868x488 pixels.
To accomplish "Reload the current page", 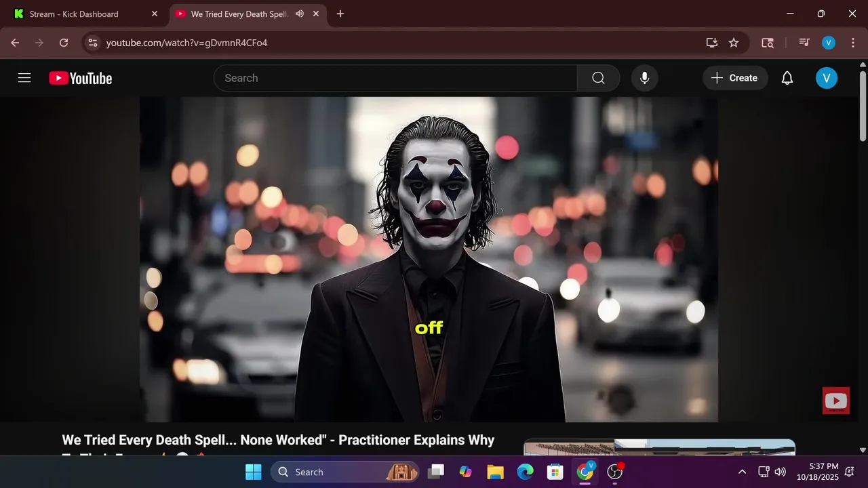I will click(x=64, y=43).
